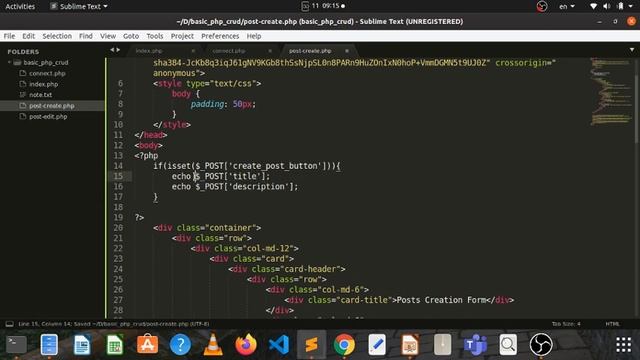The image size is (640, 360).
Task: Launch OBS Studio from the dock
Action: 541,345
